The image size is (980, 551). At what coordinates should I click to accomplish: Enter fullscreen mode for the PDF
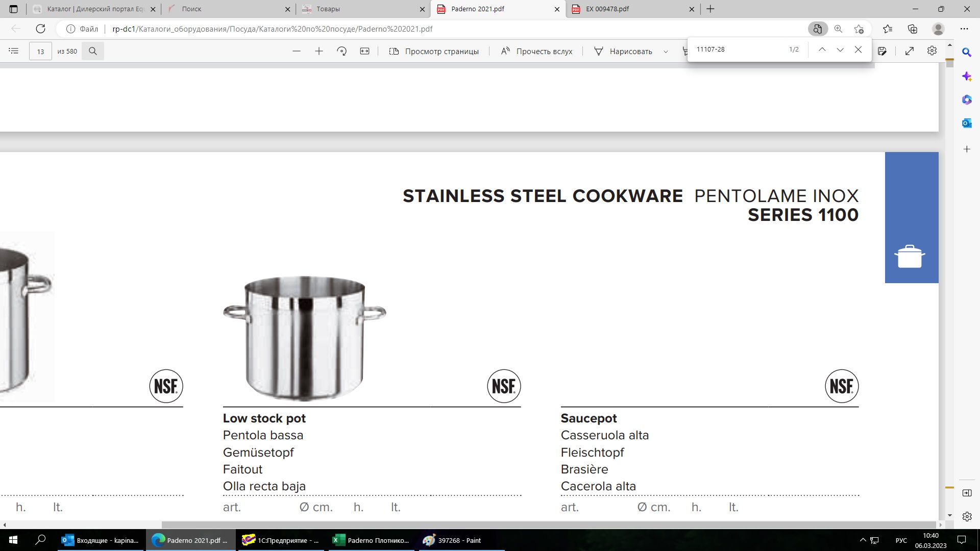click(x=910, y=51)
